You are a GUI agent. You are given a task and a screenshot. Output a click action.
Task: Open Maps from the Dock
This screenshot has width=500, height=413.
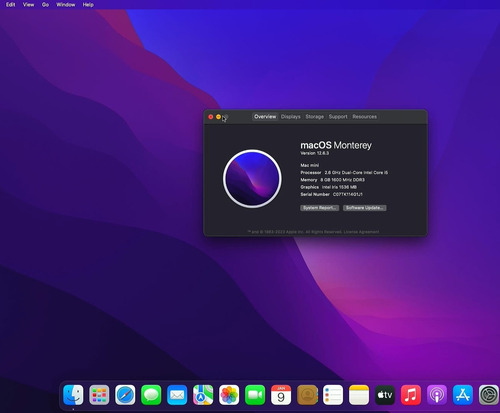click(x=203, y=395)
